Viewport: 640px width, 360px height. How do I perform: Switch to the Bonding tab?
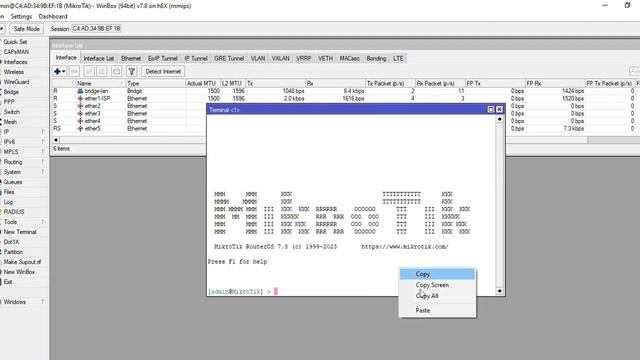pyautogui.click(x=376, y=58)
